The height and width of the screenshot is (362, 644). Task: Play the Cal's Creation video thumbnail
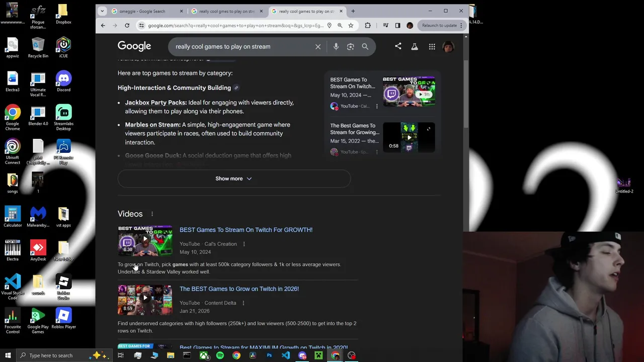click(x=145, y=241)
